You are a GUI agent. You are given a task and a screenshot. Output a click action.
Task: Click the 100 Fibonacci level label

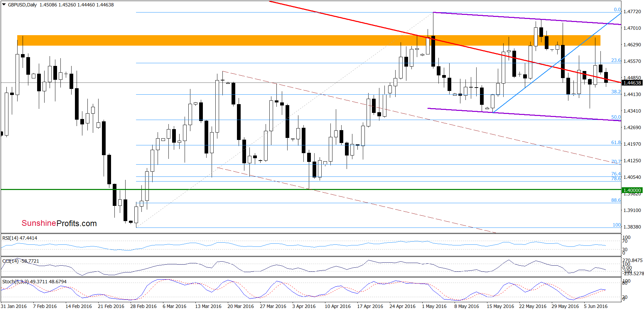(x=617, y=225)
